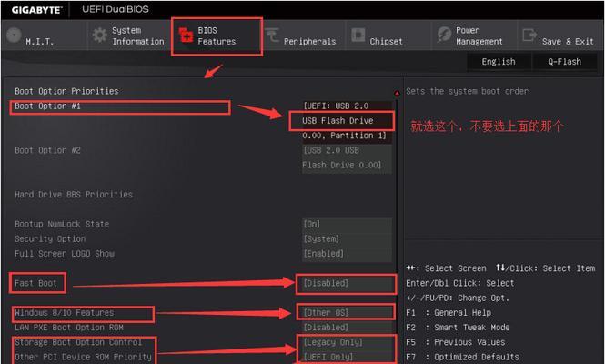
Task: Select LAN PXE Boot Option ROM label
Action: click(x=69, y=328)
